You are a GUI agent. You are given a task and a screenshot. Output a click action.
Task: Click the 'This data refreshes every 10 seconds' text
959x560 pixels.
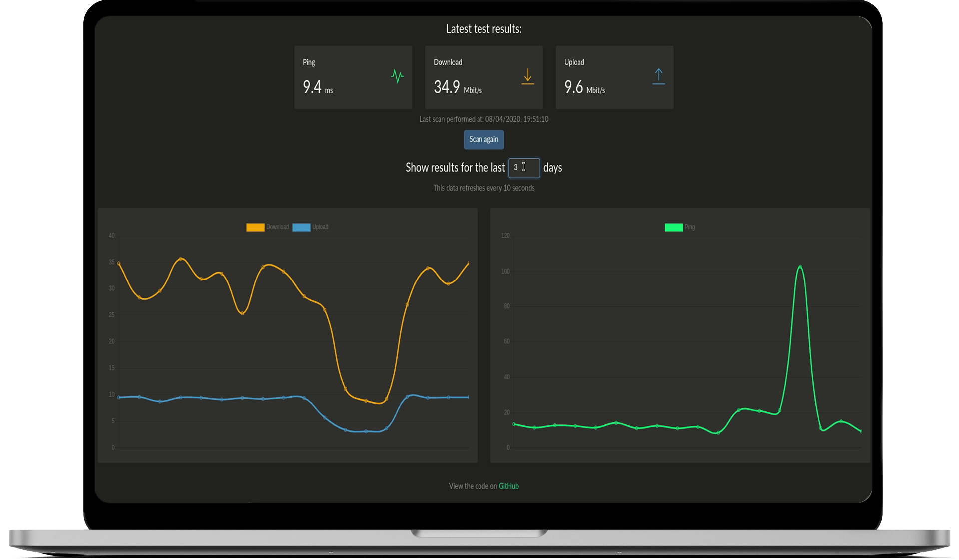[x=483, y=188]
